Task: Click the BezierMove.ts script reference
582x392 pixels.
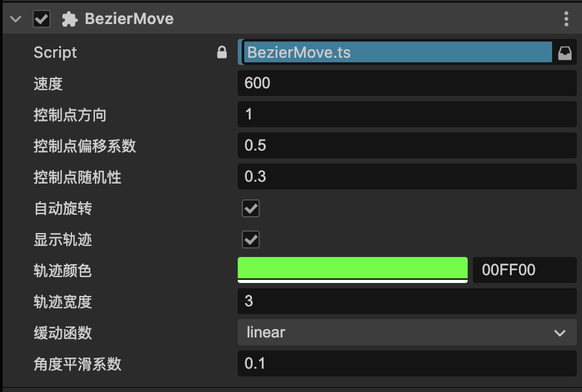Action: [x=398, y=53]
